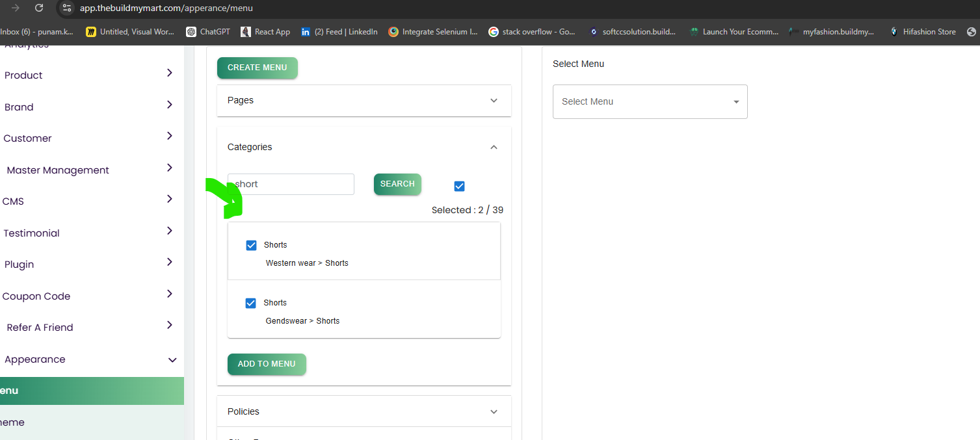Click the SEARCH button
Viewport: 980px width, 440px height.
coord(397,184)
